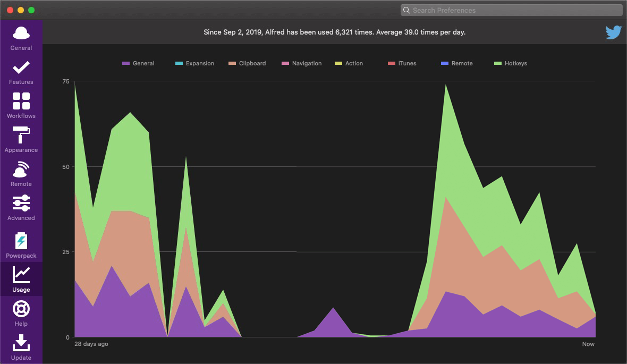Screen dimensions: 627x364
Task: Click the Twitter bird icon
Action: [613, 32]
